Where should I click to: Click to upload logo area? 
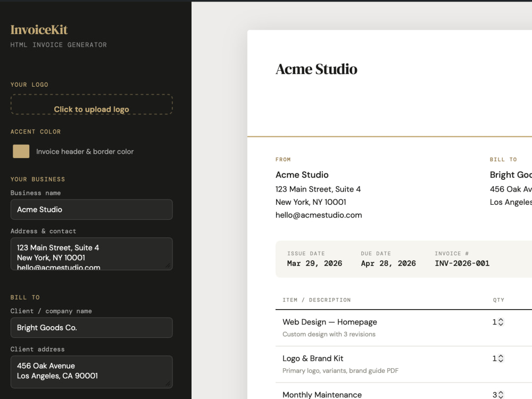pos(92,104)
